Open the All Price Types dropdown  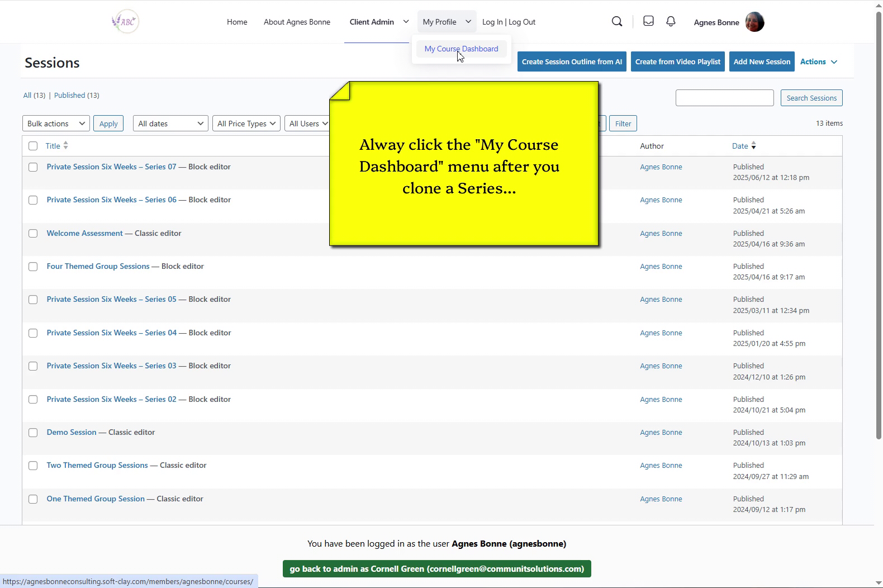point(246,124)
